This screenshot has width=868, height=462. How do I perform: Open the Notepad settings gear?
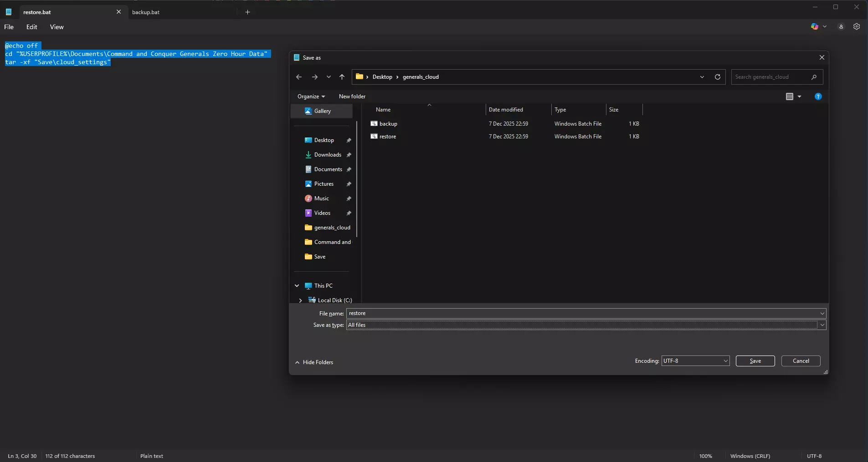point(856,27)
